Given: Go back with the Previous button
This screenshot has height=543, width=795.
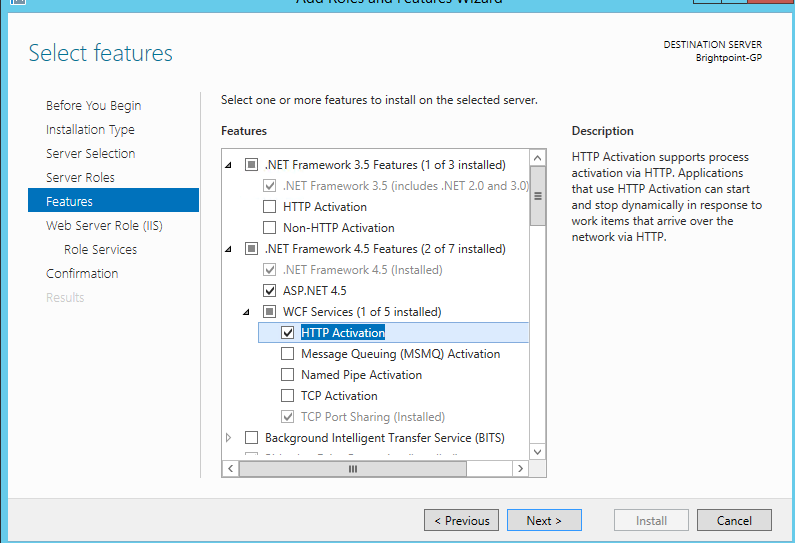Looking at the screenshot, I should tap(461, 520).
